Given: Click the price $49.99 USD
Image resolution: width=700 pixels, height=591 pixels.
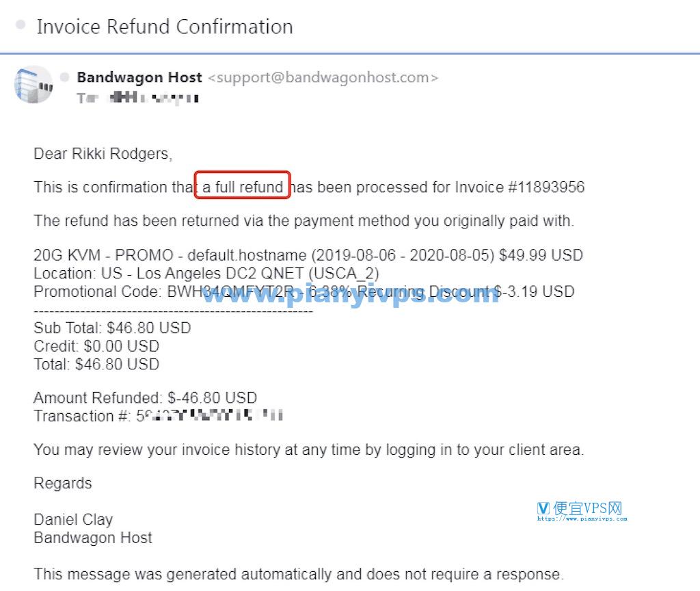Looking at the screenshot, I should click(x=541, y=255).
